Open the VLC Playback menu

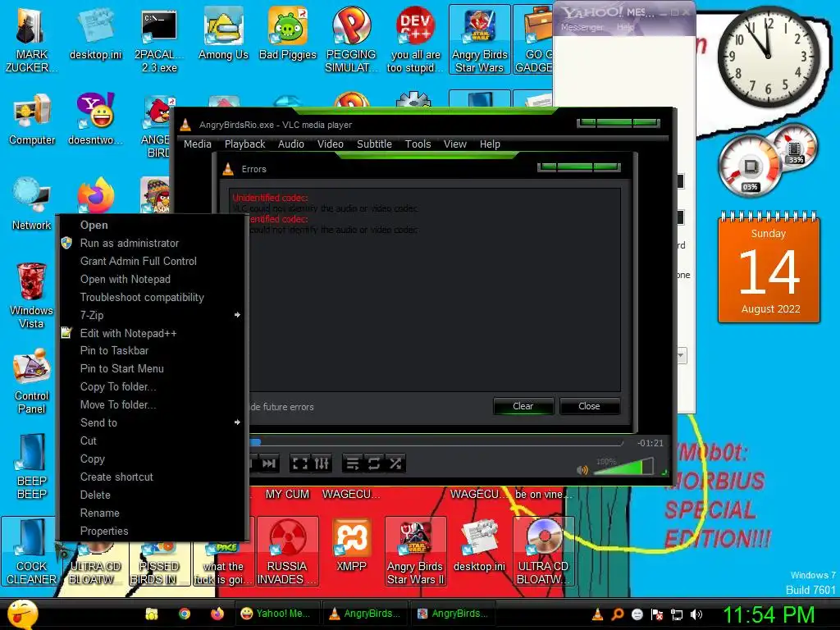coord(244,144)
